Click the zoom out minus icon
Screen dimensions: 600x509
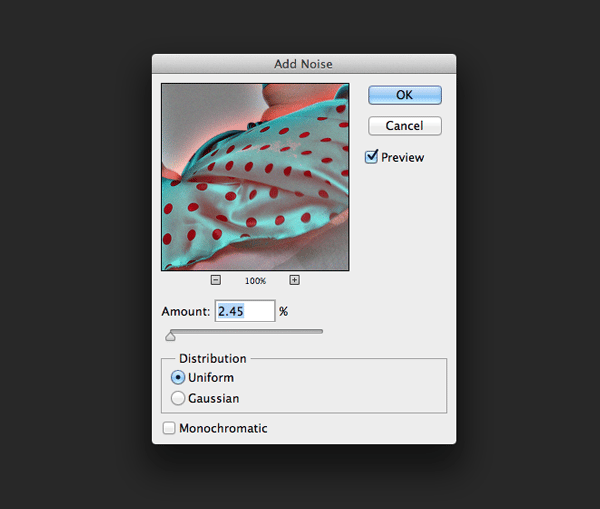click(216, 281)
